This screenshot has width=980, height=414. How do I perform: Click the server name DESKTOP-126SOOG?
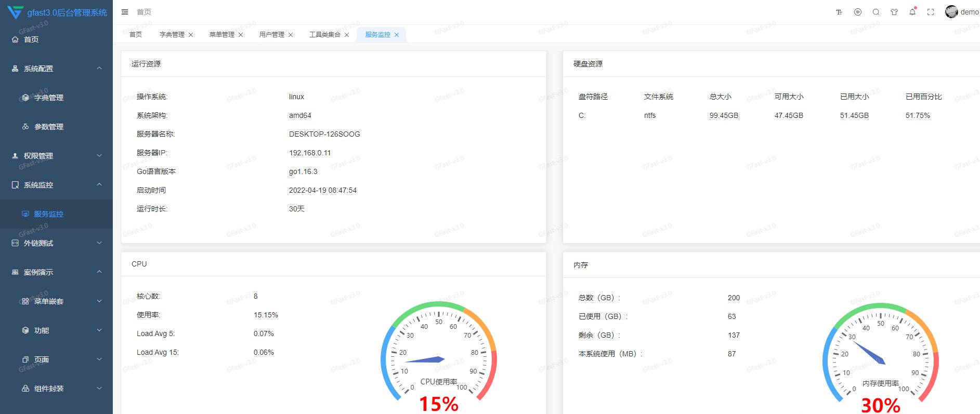(x=324, y=134)
